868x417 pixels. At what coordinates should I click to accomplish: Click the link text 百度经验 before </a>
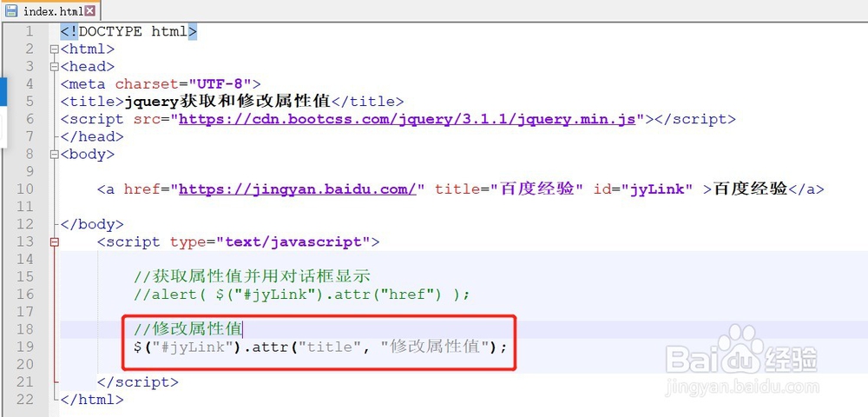click(750, 189)
